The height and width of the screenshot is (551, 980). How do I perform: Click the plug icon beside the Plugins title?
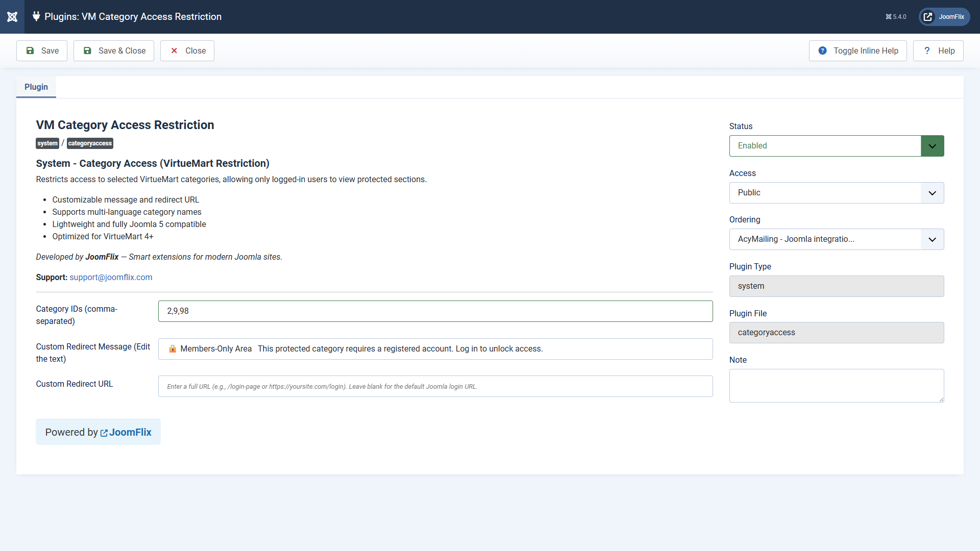pyautogui.click(x=36, y=16)
